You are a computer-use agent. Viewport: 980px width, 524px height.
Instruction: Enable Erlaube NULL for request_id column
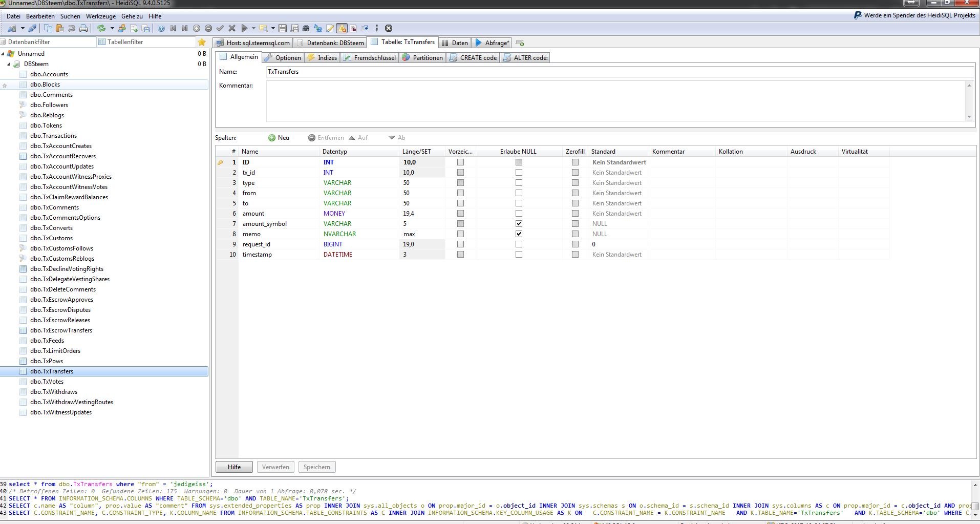519,244
